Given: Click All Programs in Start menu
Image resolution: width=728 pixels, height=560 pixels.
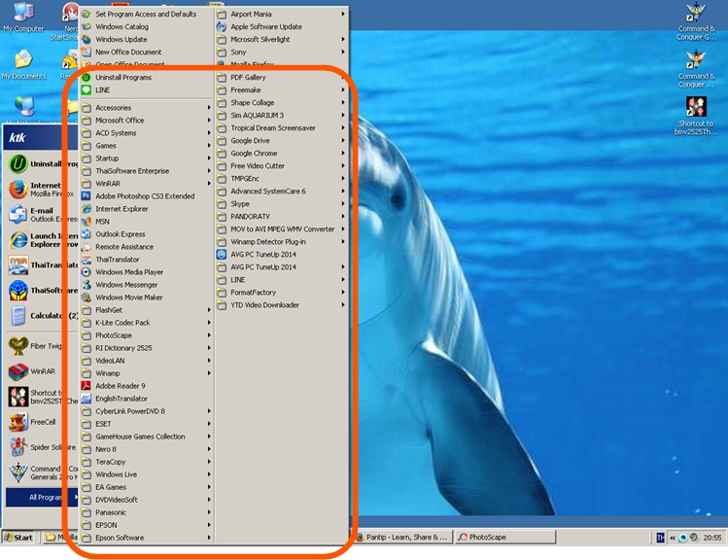Looking at the screenshot, I should tap(43, 498).
